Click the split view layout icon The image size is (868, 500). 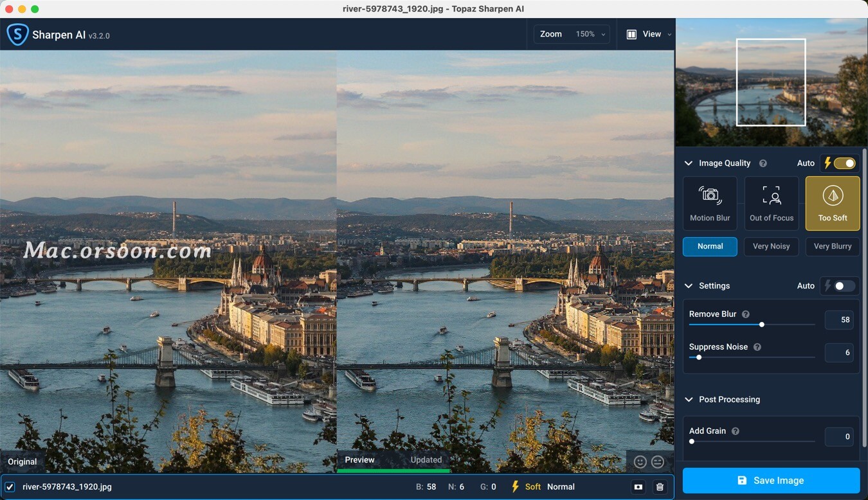pos(632,34)
